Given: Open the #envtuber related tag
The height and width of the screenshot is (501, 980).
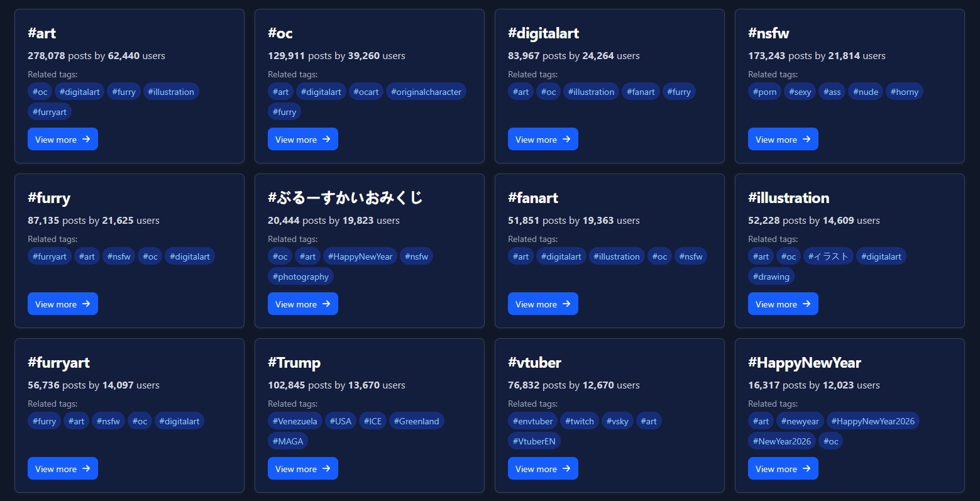Looking at the screenshot, I should click(x=533, y=421).
